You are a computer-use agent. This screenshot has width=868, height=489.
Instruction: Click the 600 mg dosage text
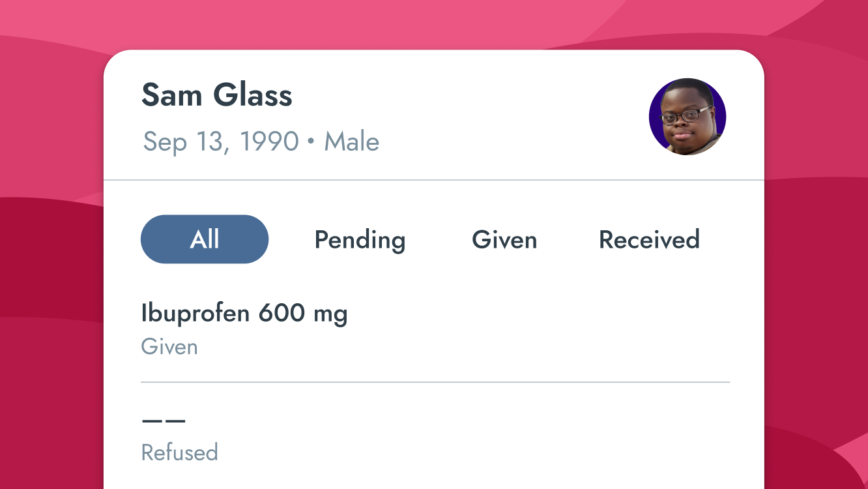click(303, 314)
